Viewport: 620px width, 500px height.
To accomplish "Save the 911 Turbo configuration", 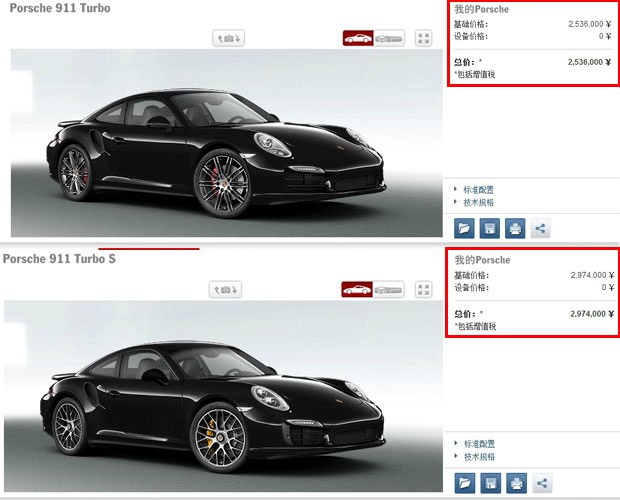I will click(x=490, y=228).
